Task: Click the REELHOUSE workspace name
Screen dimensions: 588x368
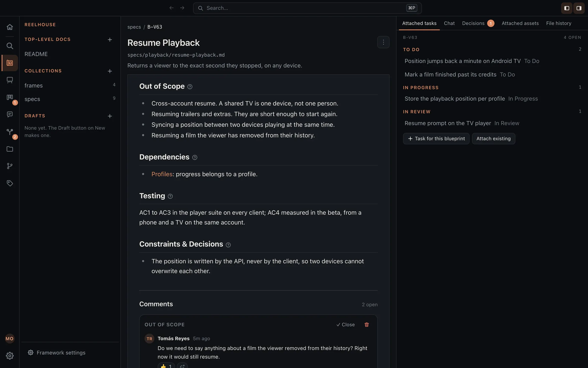Action: click(40, 25)
